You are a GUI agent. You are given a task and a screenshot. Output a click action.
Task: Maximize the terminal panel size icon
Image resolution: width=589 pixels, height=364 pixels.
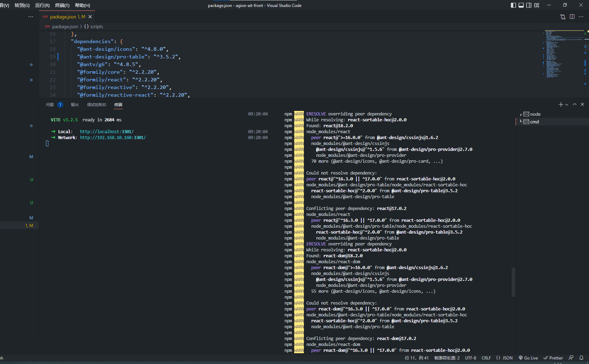click(x=574, y=104)
